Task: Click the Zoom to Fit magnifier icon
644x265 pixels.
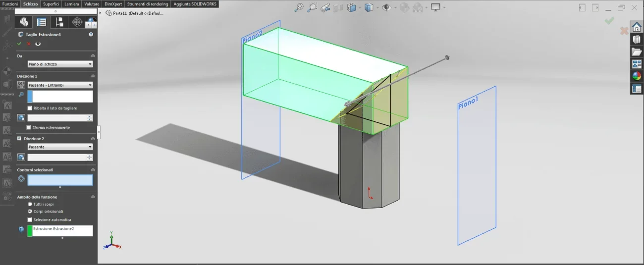Action: pos(299,7)
